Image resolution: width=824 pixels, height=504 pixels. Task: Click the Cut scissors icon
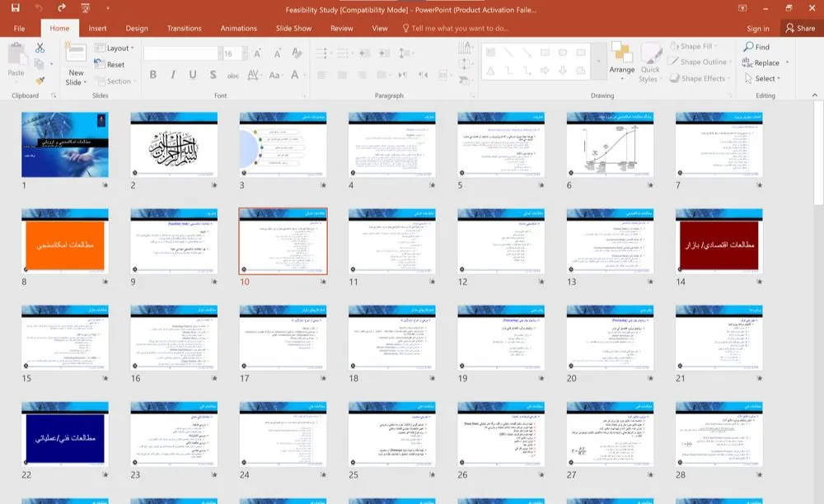(40, 49)
